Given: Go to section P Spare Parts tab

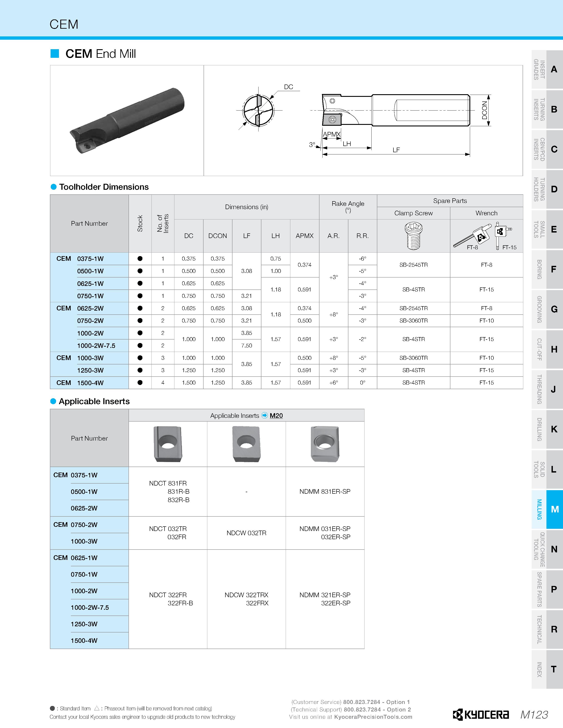Looking at the screenshot, I should tap(547, 589).
